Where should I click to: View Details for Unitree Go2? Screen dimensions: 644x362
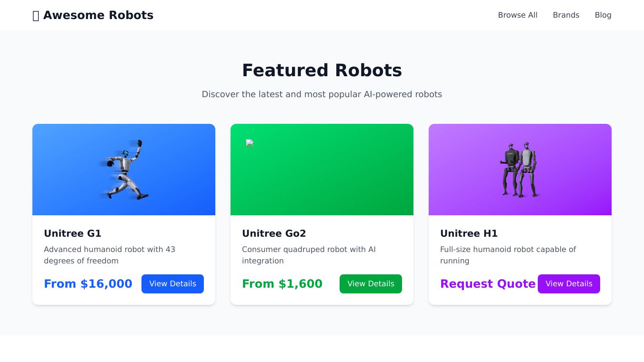click(371, 284)
